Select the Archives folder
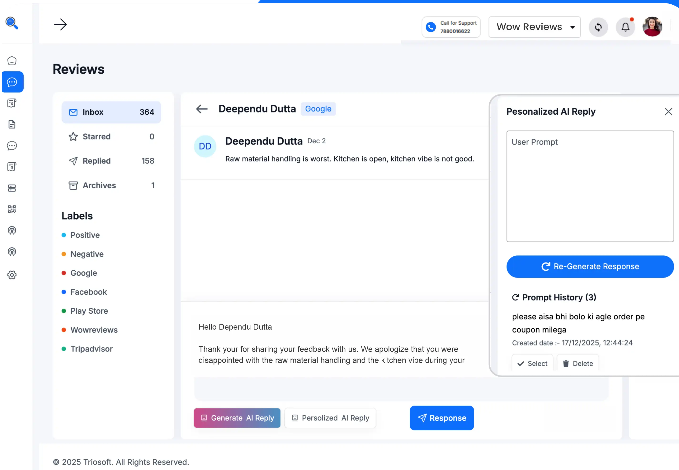Image resolution: width=679 pixels, height=470 pixels. [x=111, y=185]
